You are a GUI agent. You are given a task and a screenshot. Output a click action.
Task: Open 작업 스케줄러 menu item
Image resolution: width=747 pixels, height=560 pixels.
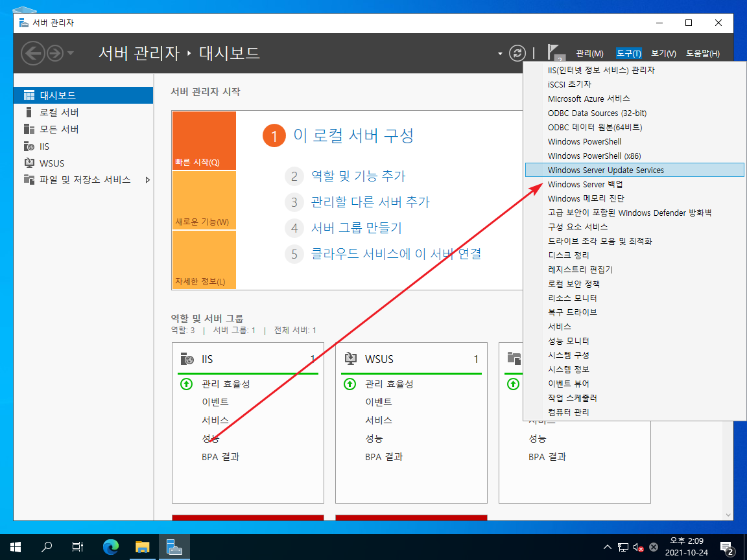point(635,397)
